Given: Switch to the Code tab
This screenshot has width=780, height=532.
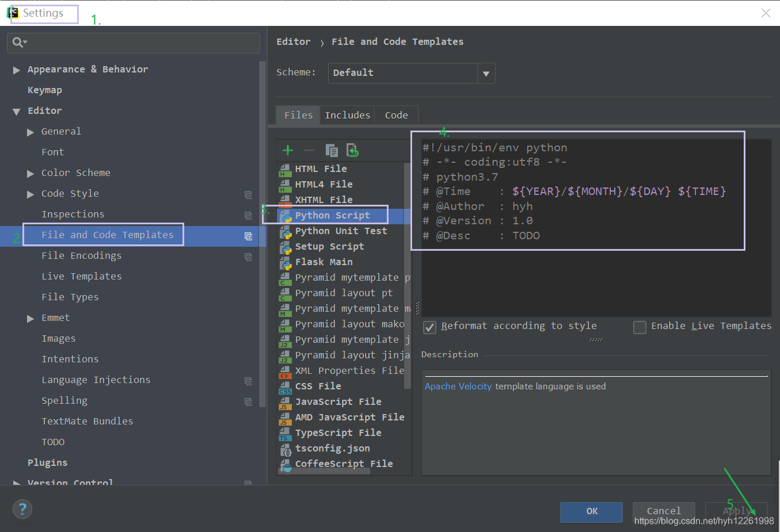Looking at the screenshot, I should 397,115.
